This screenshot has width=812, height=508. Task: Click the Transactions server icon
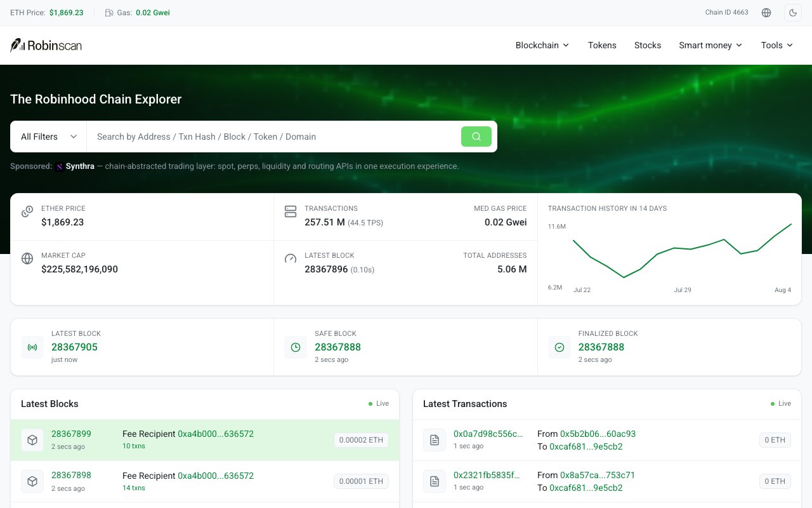291,211
